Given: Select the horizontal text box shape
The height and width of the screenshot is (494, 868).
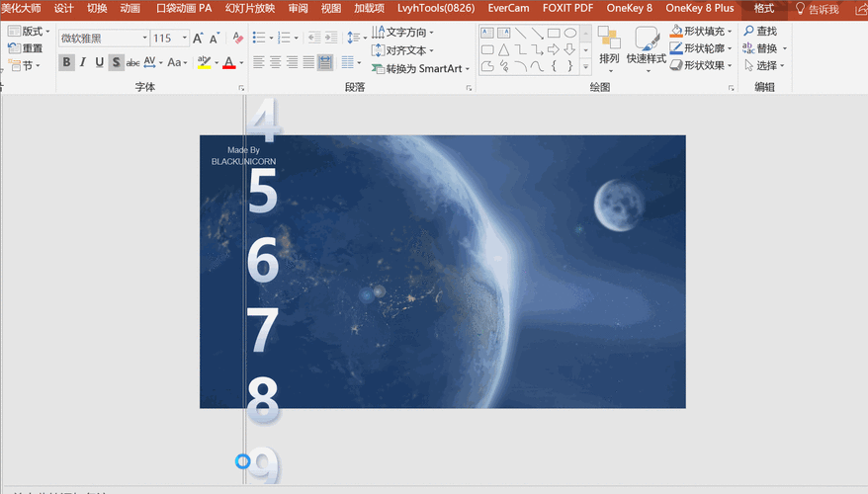Looking at the screenshot, I should click(487, 33).
